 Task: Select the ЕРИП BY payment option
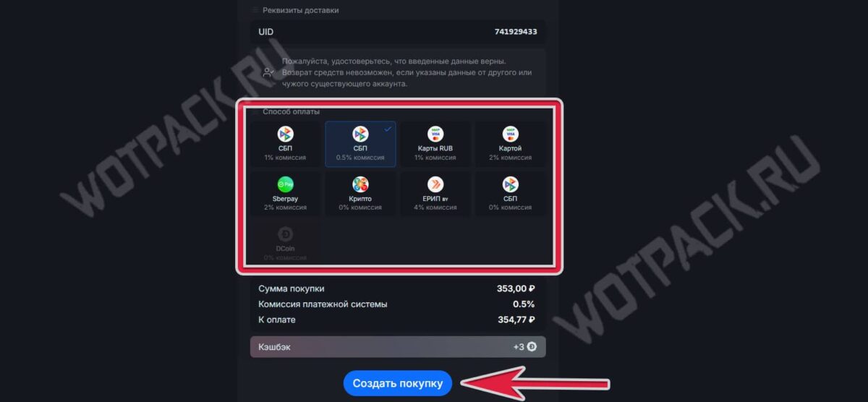point(435,194)
